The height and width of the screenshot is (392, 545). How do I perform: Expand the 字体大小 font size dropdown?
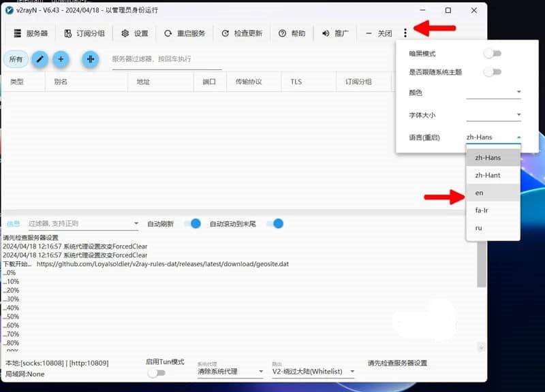(493, 115)
